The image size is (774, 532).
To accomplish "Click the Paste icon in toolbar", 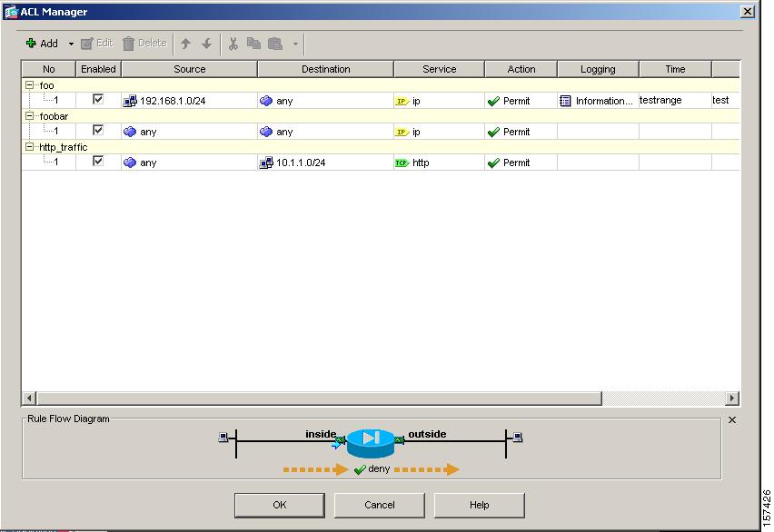I will point(275,44).
